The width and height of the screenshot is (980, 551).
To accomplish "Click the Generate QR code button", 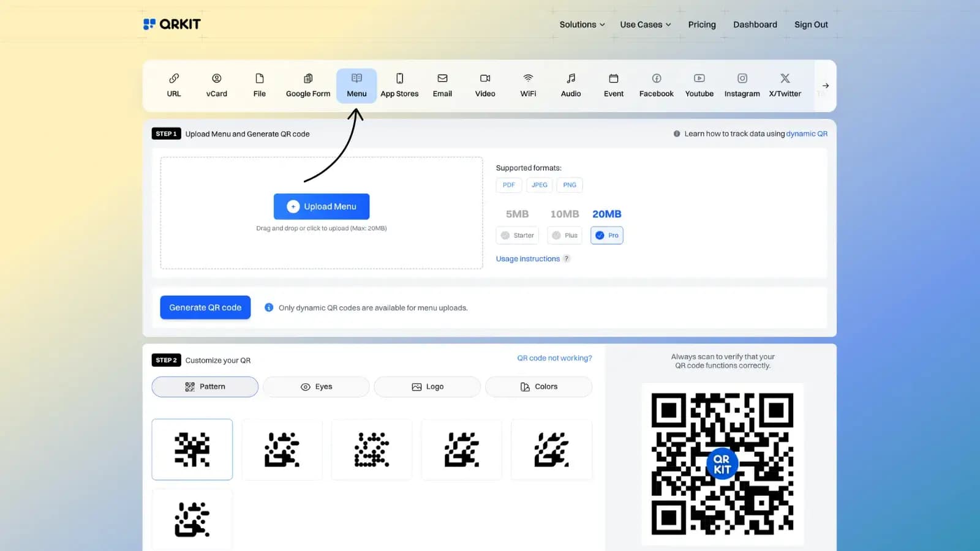I will click(205, 307).
